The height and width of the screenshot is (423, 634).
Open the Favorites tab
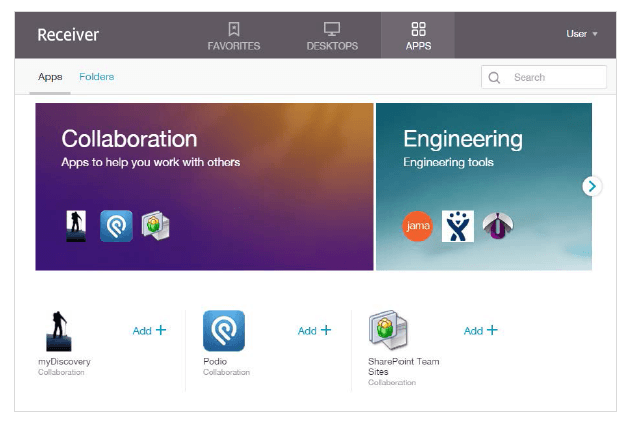(x=233, y=36)
